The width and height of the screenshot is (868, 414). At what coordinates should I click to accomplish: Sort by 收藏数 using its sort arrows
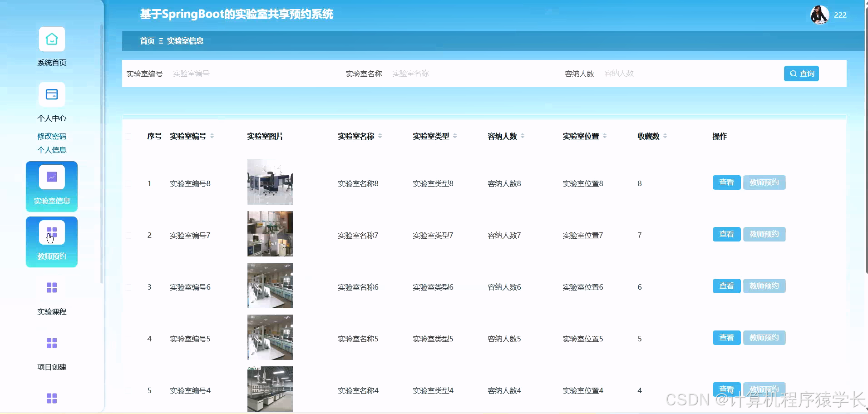pos(665,136)
